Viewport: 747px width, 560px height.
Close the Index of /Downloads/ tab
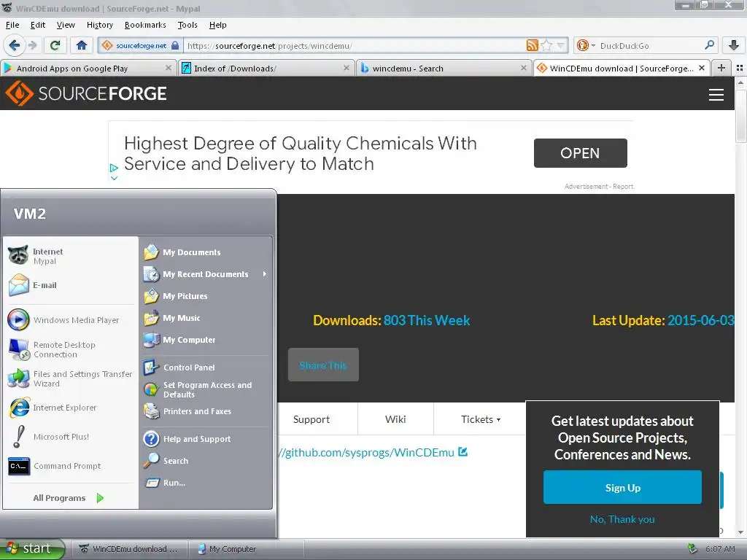pos(347,68)
